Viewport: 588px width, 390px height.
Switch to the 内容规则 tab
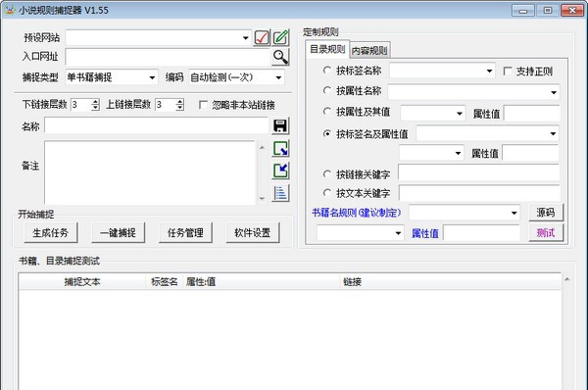tap(369, 50)
